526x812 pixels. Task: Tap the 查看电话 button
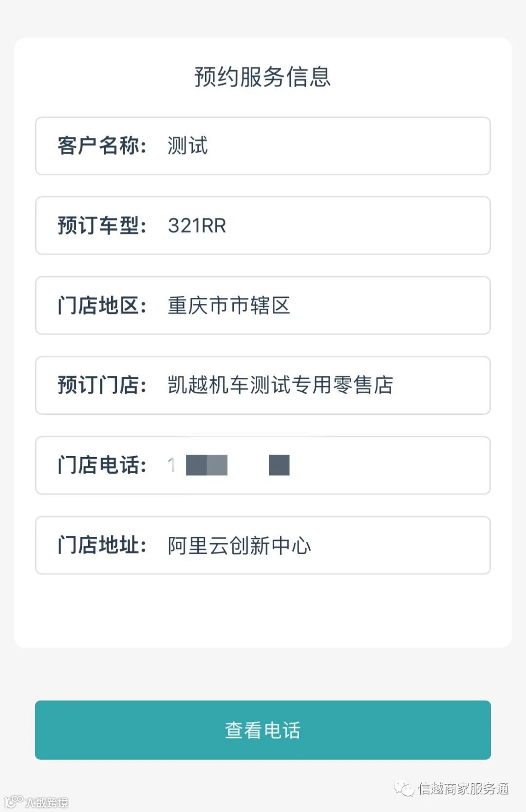click(x=263, y=730)
